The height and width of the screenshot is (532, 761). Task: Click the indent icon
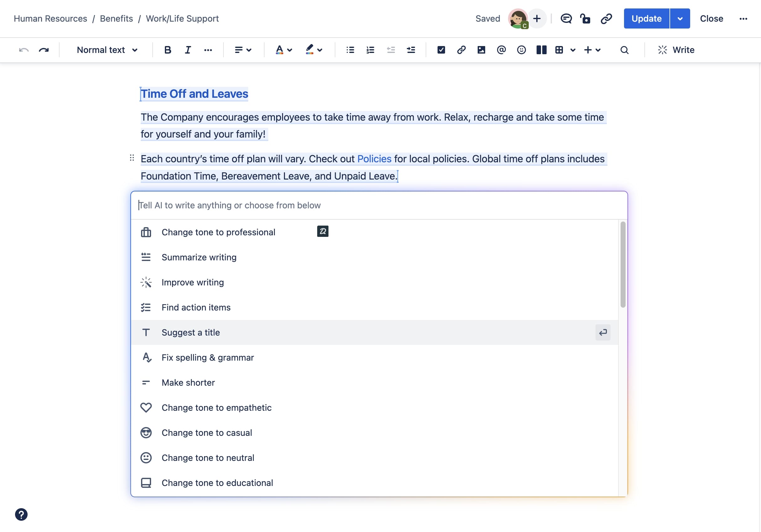pyautogui.click(x=411, y=50)
